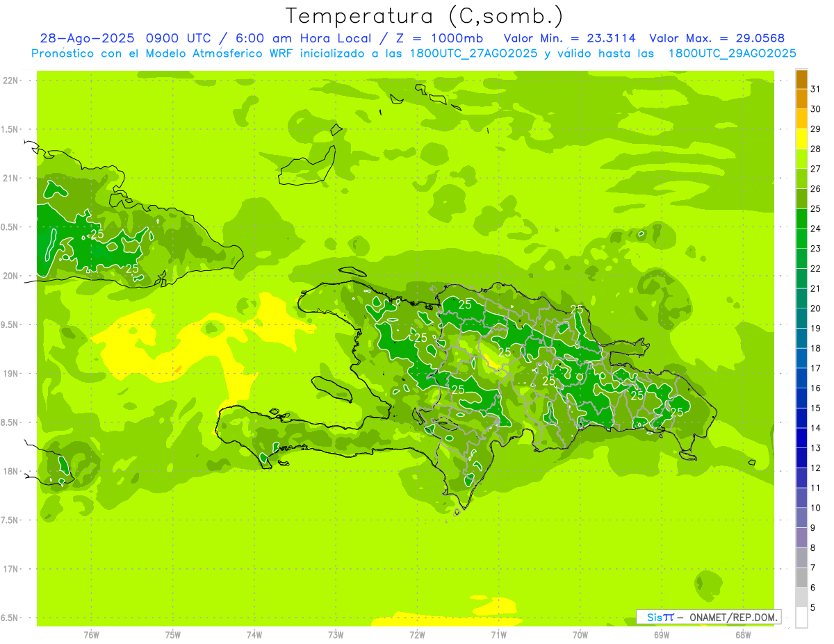Image resolution: width=834 pixels, height=644 pixels.
Task: Click the legend value '26'
Action: [816, 188]
